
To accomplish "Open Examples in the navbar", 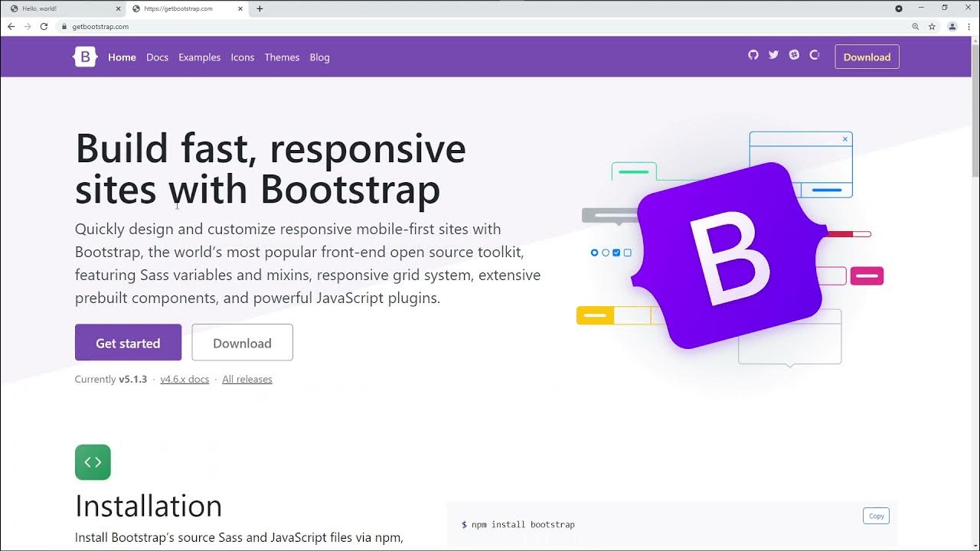I will (199, 57).
